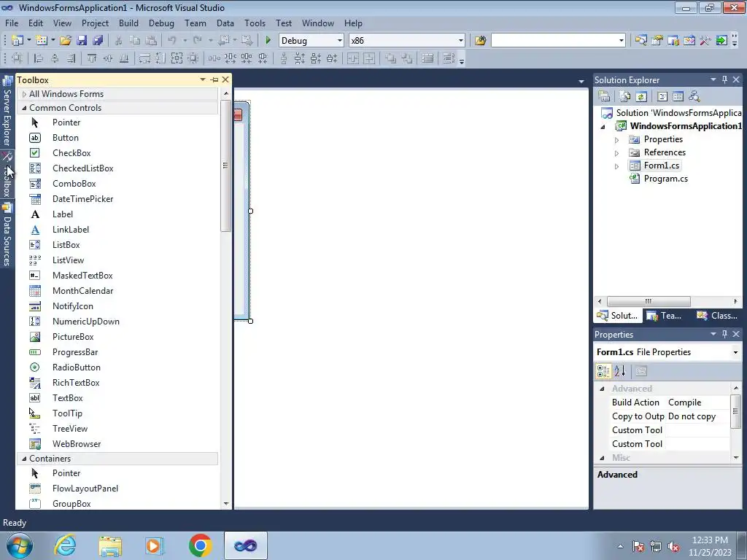Select the PictureBox control in the Toolbox
Viewport: 747px width, 560px height.
pos(117,337)
